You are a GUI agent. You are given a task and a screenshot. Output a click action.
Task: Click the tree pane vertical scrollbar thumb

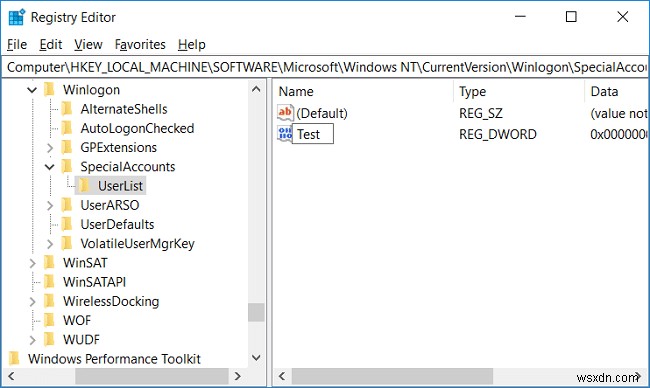[256, 312]
